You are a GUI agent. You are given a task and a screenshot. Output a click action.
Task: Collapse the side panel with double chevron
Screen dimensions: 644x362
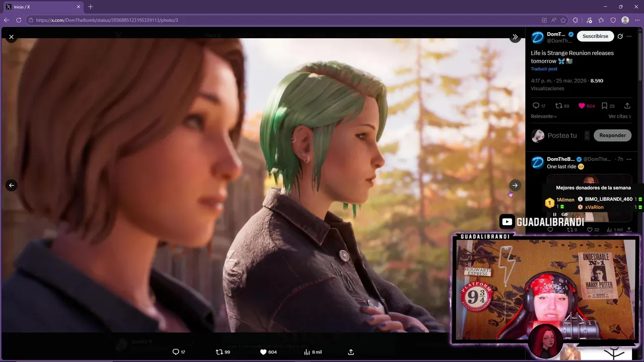click(515, 37)
